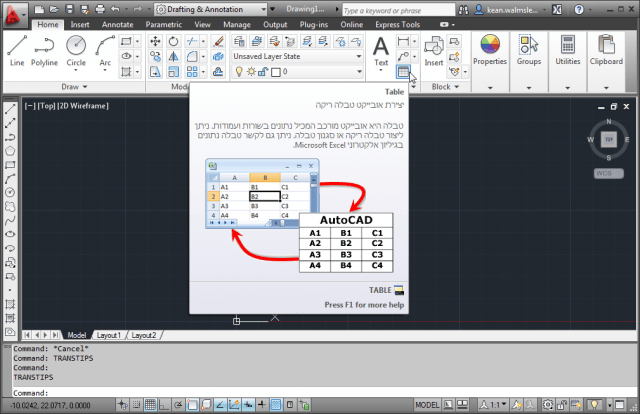Screen dimensions: 640x414
Task: Select the Stretch tool
Action: [x=155, y=72]
